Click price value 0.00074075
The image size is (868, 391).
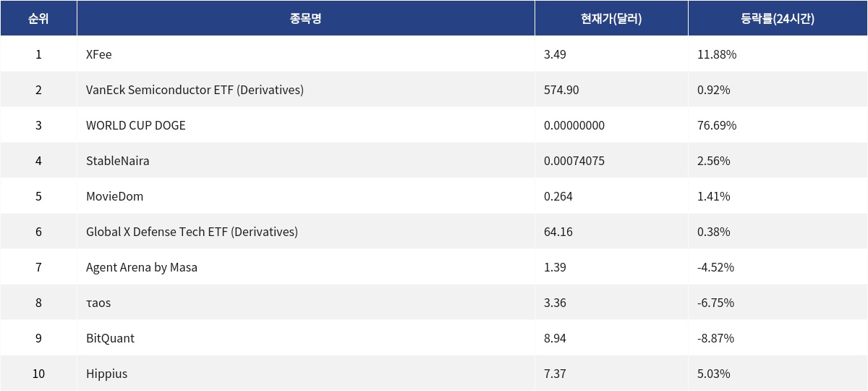click(574, 161)
